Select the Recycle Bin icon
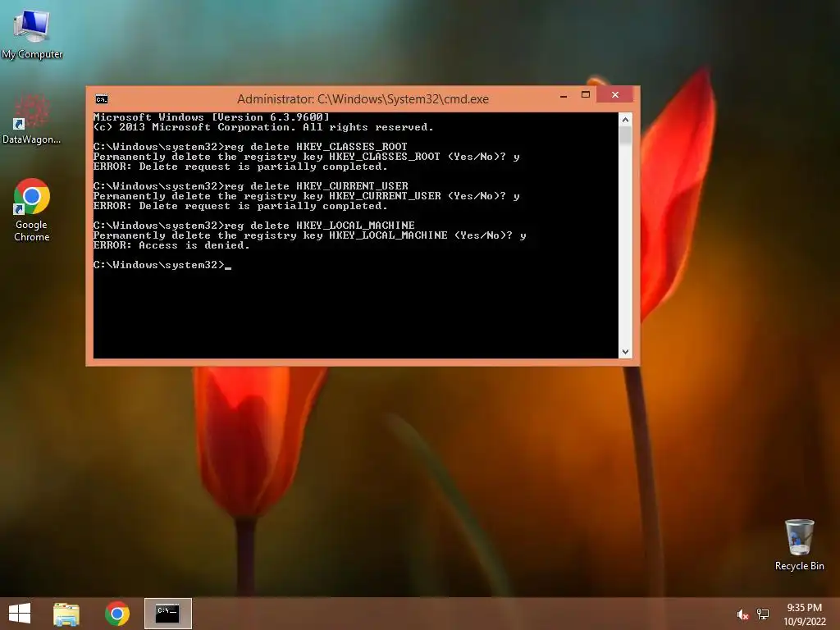Screen dimensions: 840x630 [799, 545]
